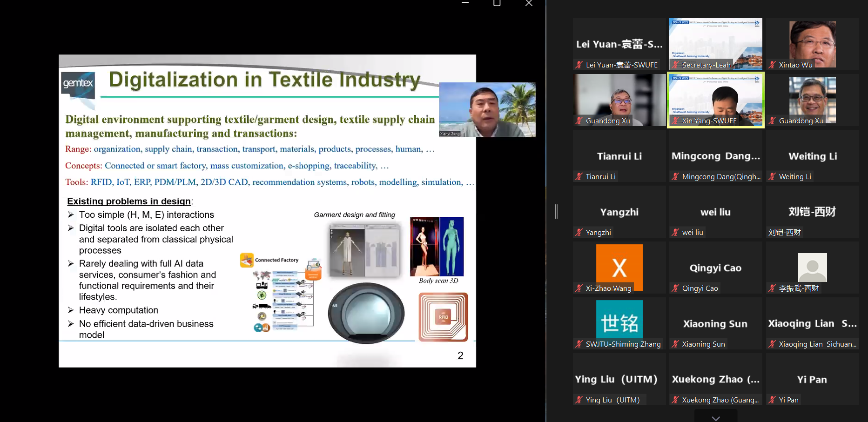
Task: Click slide title 'Digitalization in Textile Industry'
Action: [265, 80]
